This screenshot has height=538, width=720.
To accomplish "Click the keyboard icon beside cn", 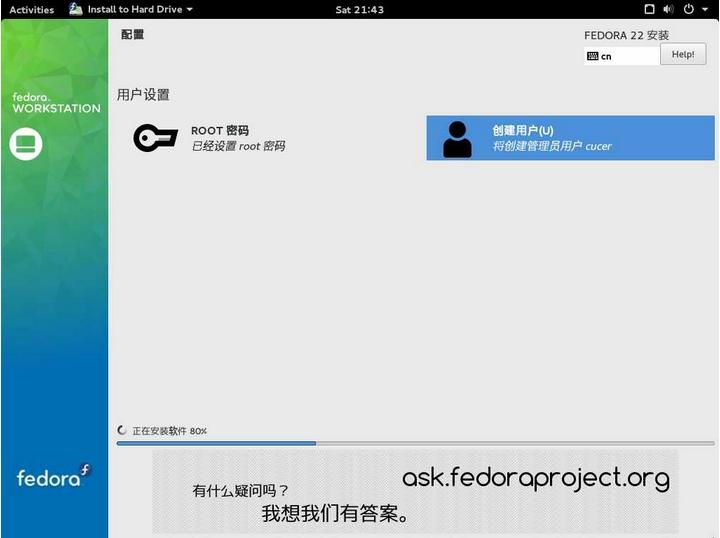I will coord(592,56).
